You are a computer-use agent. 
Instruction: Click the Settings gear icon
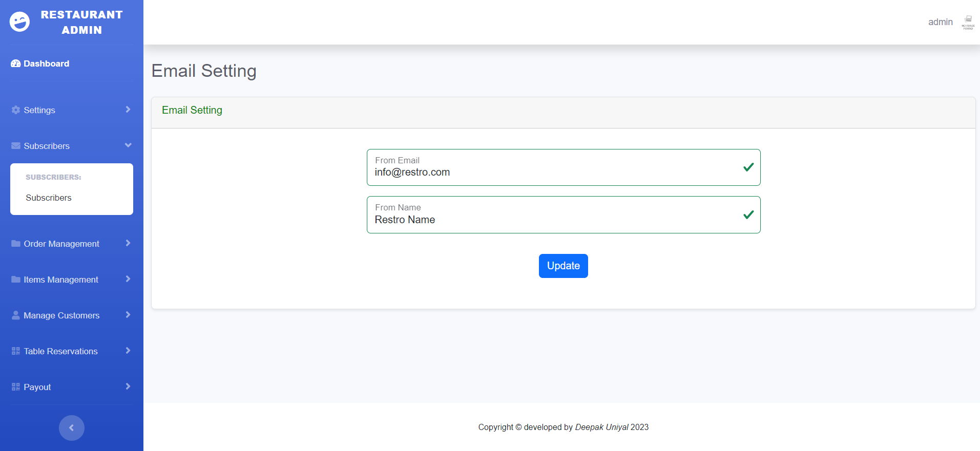(16, 110)
